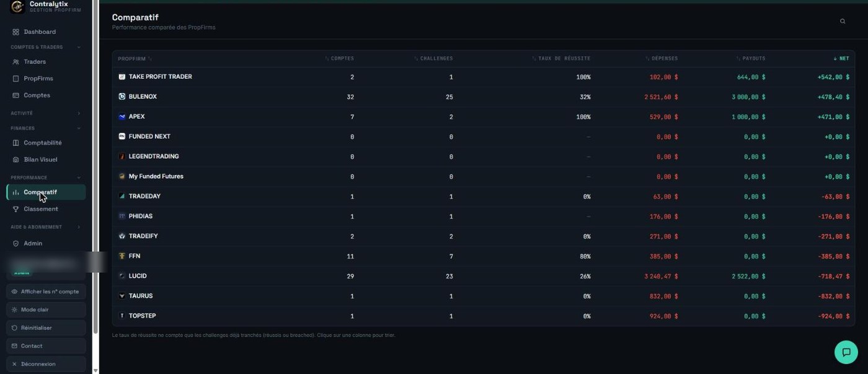Open the chat support bubble
The height and width of the screenshot is (374, 868).
click(846, 352)
